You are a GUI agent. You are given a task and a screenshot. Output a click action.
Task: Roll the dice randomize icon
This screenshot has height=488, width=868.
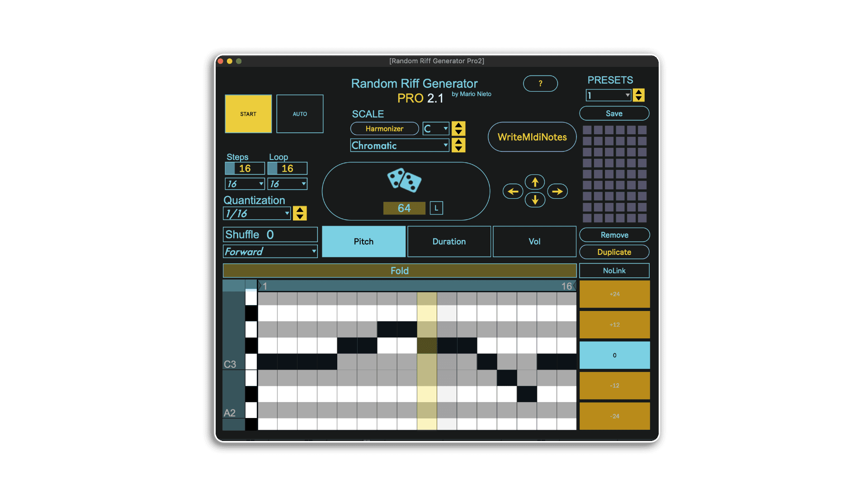point(404,180)
